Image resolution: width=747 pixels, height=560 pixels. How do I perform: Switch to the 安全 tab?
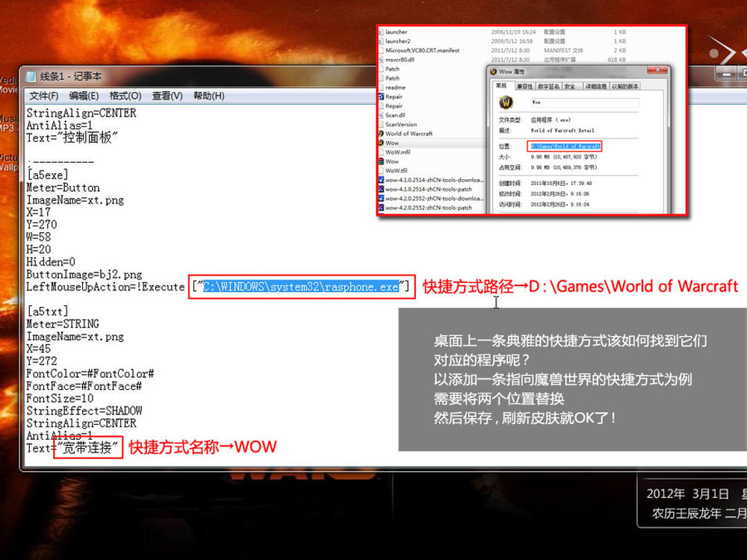(569, 86)
